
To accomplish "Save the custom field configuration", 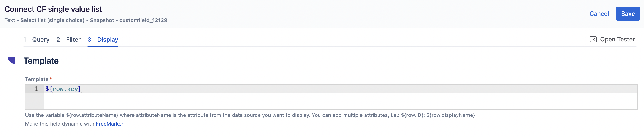I will [x=628, y=14].
